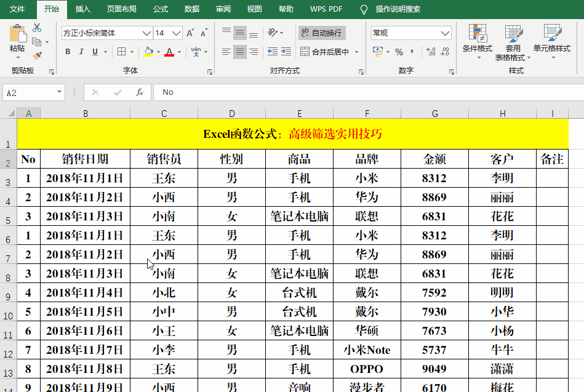Apply underline formatting
Viewport: 584px width, 392px height.
94,52
